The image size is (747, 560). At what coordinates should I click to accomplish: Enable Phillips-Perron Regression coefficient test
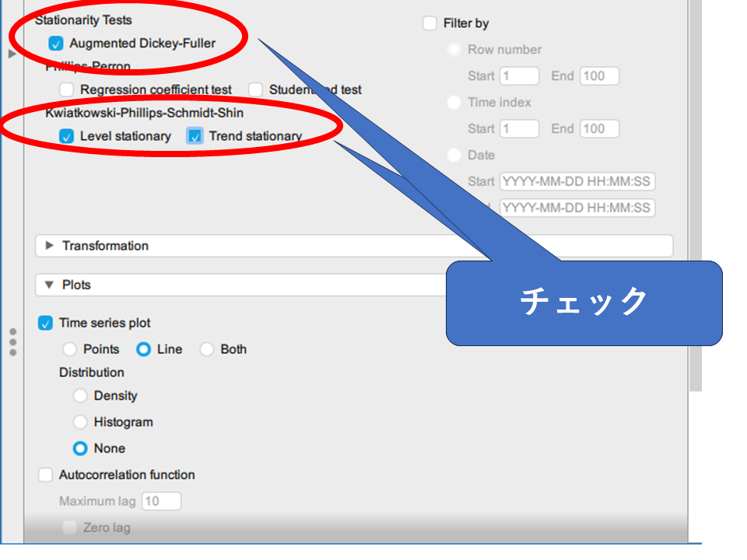67,90
